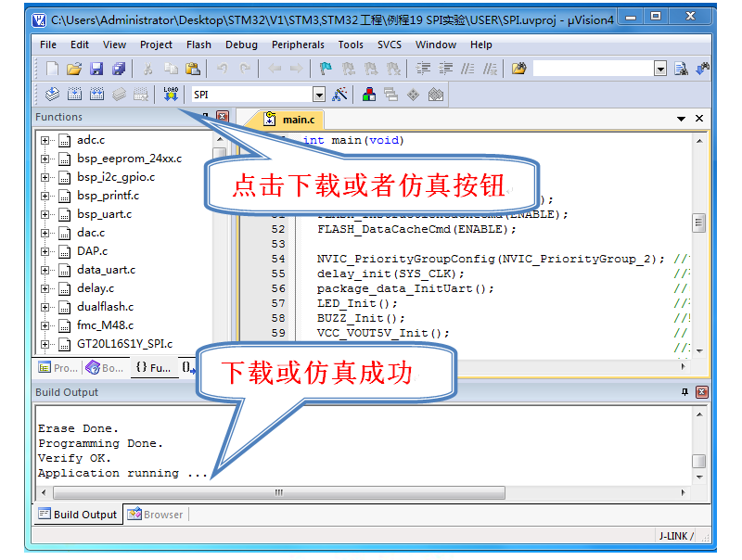
Task: Click inside the find text input field
Action: pyautogui.click(x=594, y=69)
